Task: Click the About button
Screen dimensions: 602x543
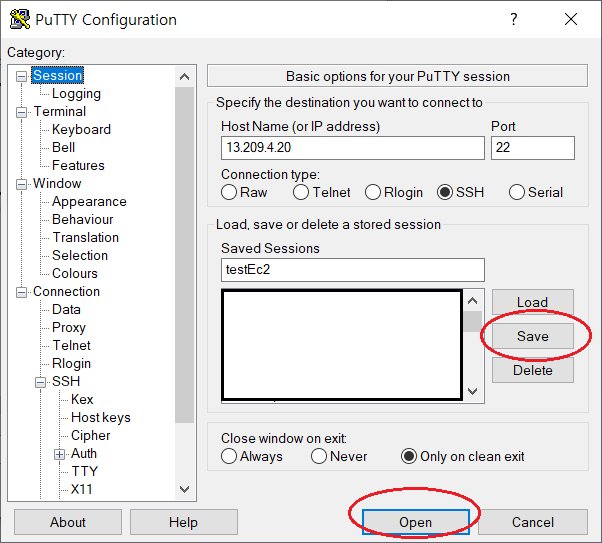Action: click(x=68, y=522)
